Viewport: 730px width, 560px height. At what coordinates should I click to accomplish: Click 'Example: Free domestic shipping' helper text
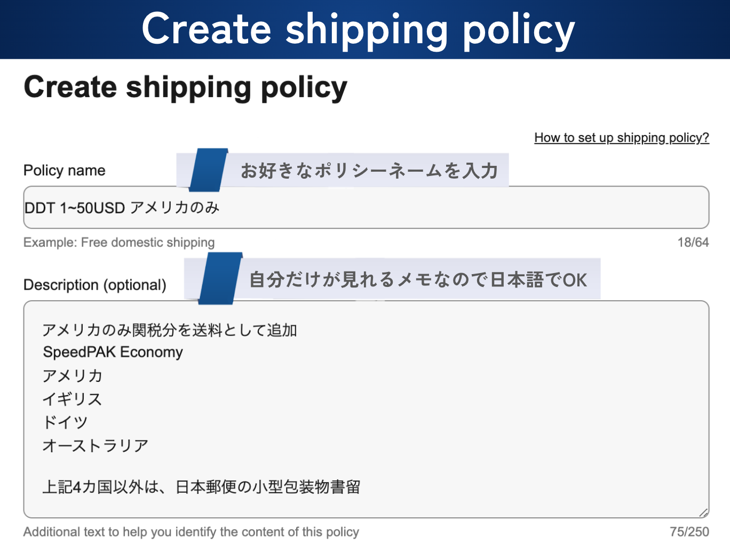coord(119,243)
